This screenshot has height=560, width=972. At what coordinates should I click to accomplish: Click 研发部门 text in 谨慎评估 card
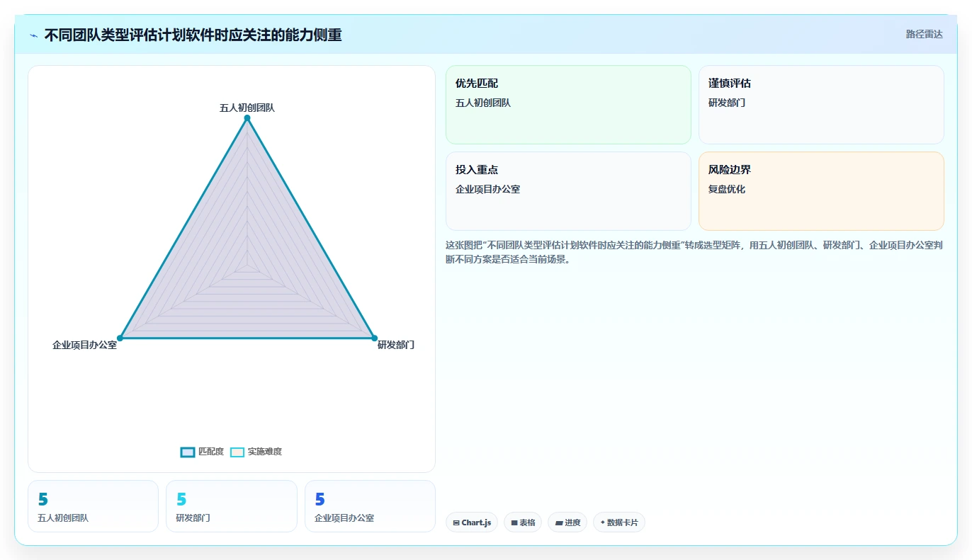[727, 103]
